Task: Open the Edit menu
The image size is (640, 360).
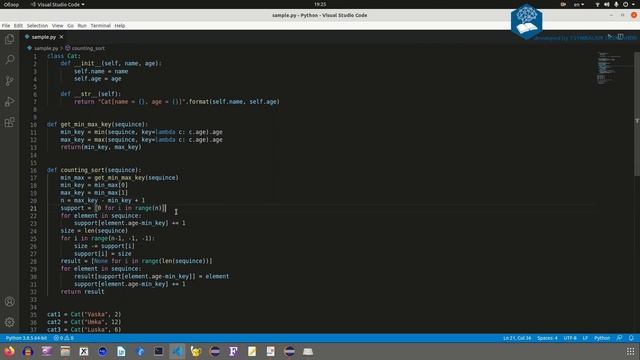Action: (18, 25)
